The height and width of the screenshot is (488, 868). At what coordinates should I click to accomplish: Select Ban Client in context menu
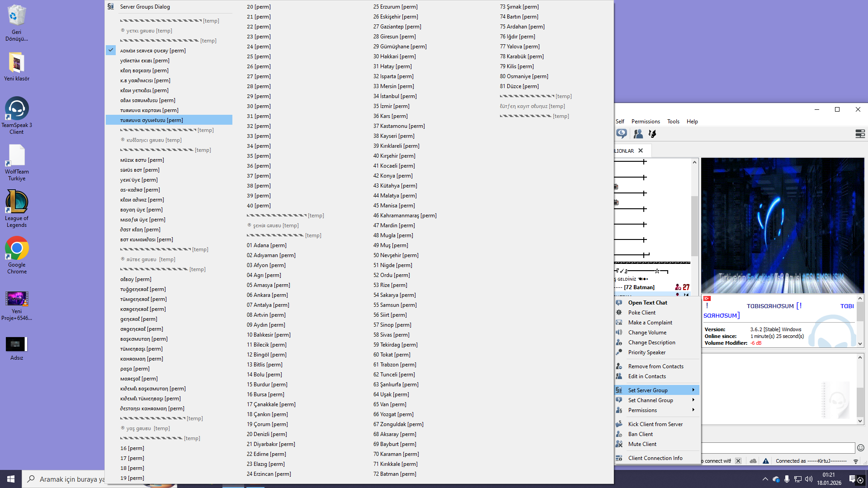tap(657, 434)
